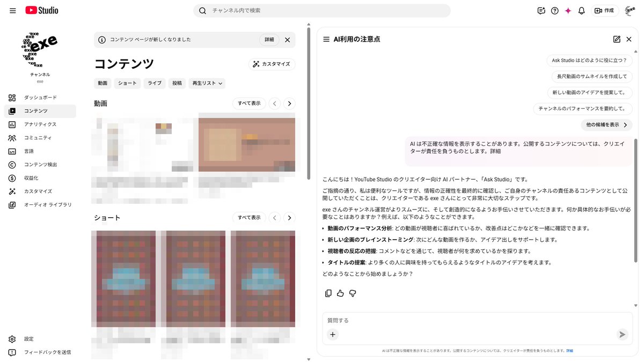Give thumbs down to the response
This screenshot has width=644, height=362.
pos(353,293)
